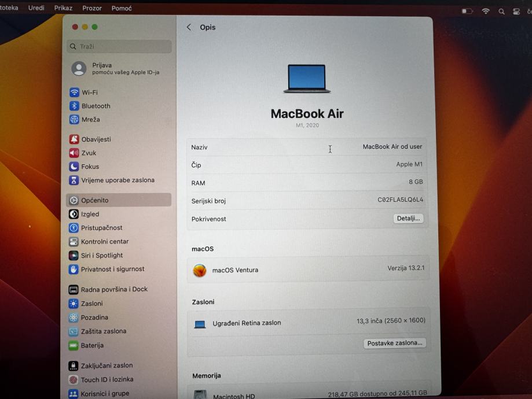Open Wi-Fi settings icon in sidebar
Image resolution: width=532 pixels, height=399 pixels.
point(74,92)
